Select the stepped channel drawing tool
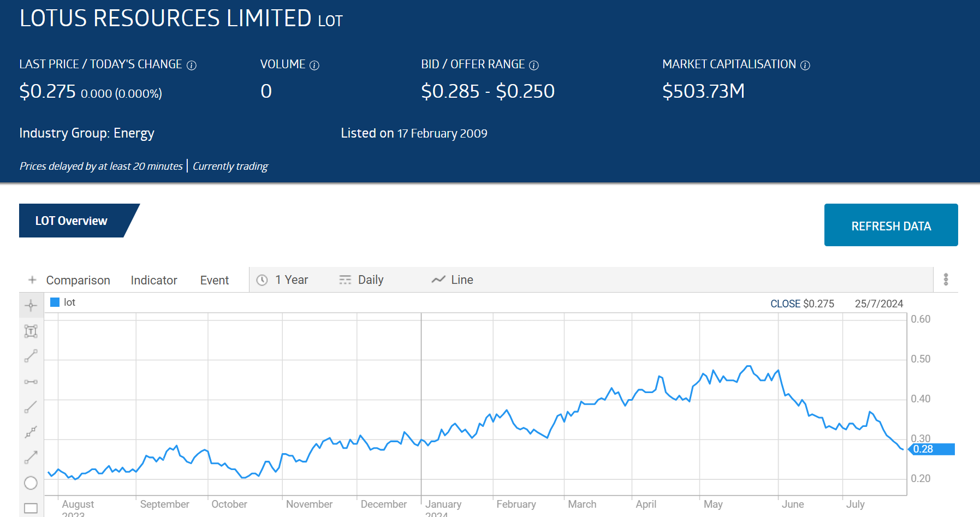This screenshot has height=517, width=980. pos(31,432)
